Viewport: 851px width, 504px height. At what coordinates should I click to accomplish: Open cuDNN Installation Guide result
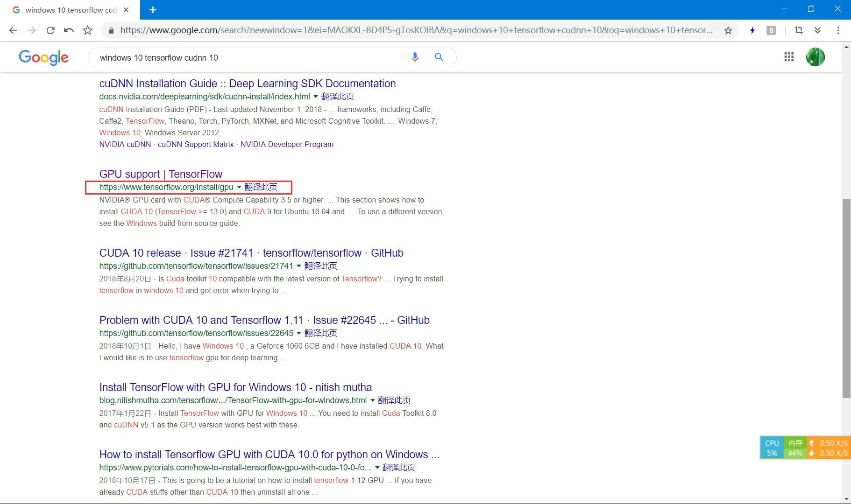coord(248,84)
